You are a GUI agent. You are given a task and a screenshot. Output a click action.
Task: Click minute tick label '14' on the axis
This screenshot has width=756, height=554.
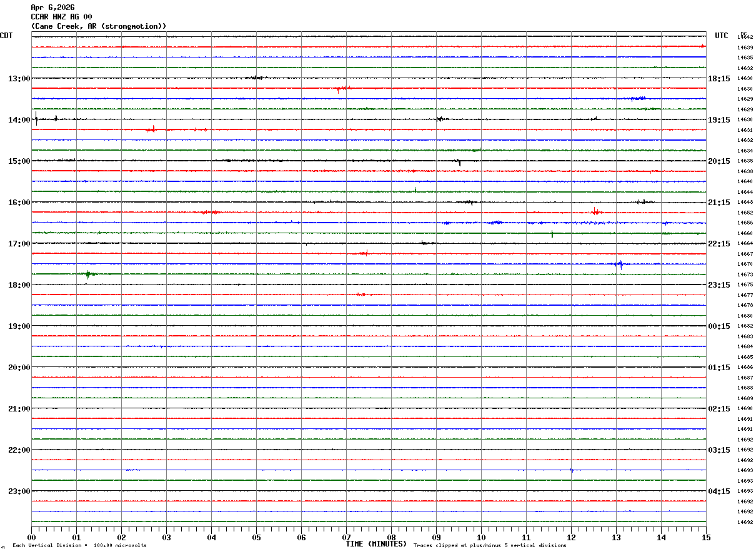(661, 537)
